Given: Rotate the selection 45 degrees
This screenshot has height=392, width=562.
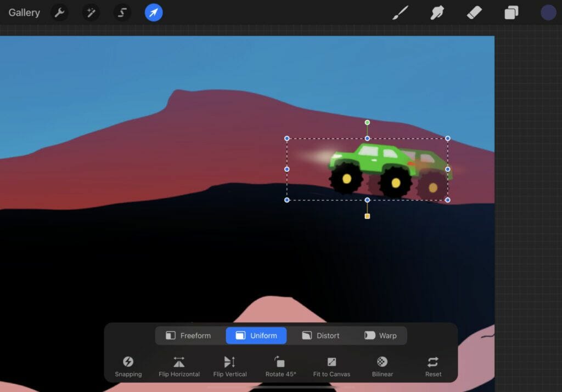Looking at the screenshot, I should pyautogui.click(x=280, y=367).
